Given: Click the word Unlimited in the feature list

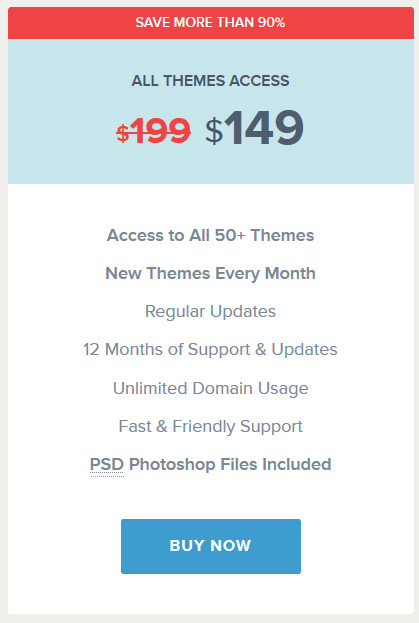Looking at the screenshot, I should (x=150, y=388).
